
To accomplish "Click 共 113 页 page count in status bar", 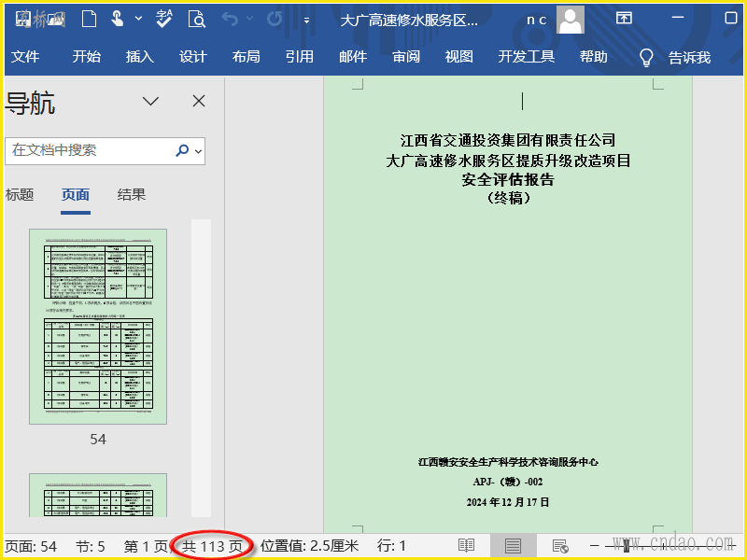I will point(213,546).
